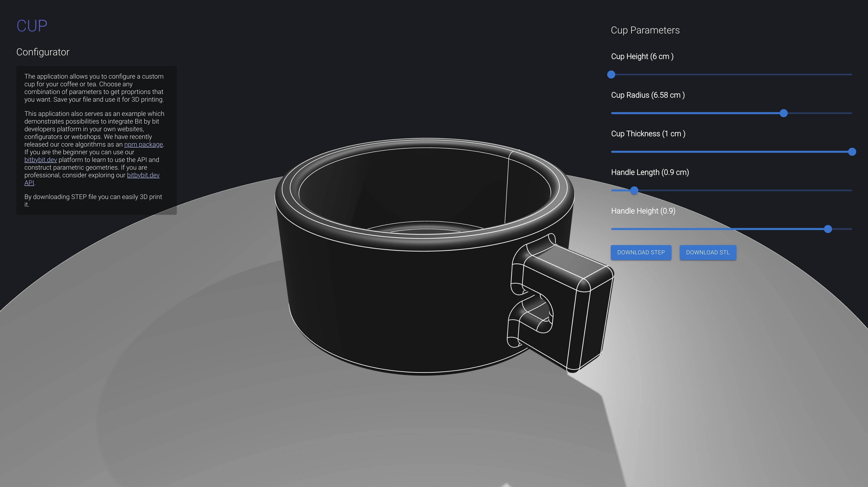The image size is (868, 487).
Task: Open the npm package link
Action: pyautogui.click(x=144, y=145)
